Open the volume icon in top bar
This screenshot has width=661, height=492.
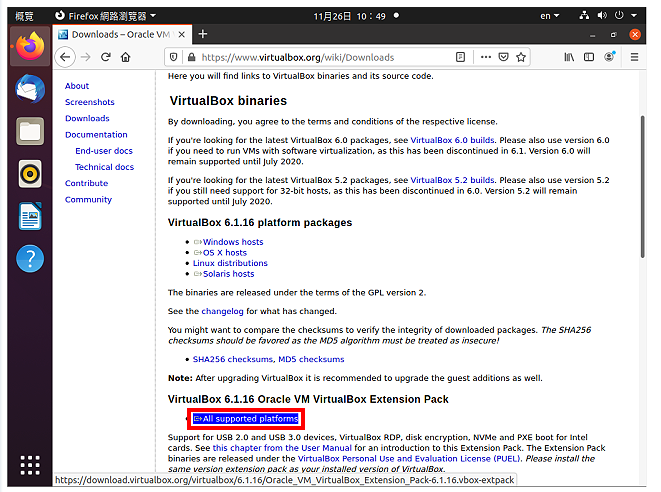tap(602, 16)
